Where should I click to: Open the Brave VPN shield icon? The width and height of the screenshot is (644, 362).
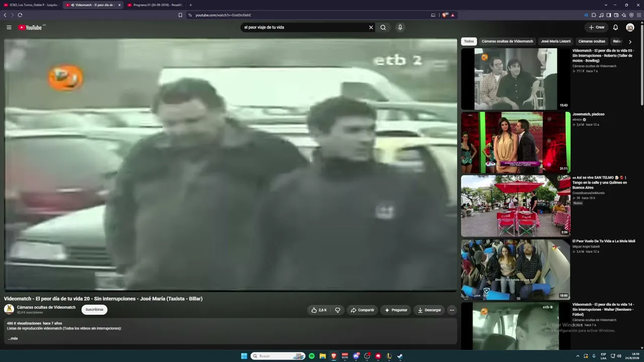click(x=631, y=15)
